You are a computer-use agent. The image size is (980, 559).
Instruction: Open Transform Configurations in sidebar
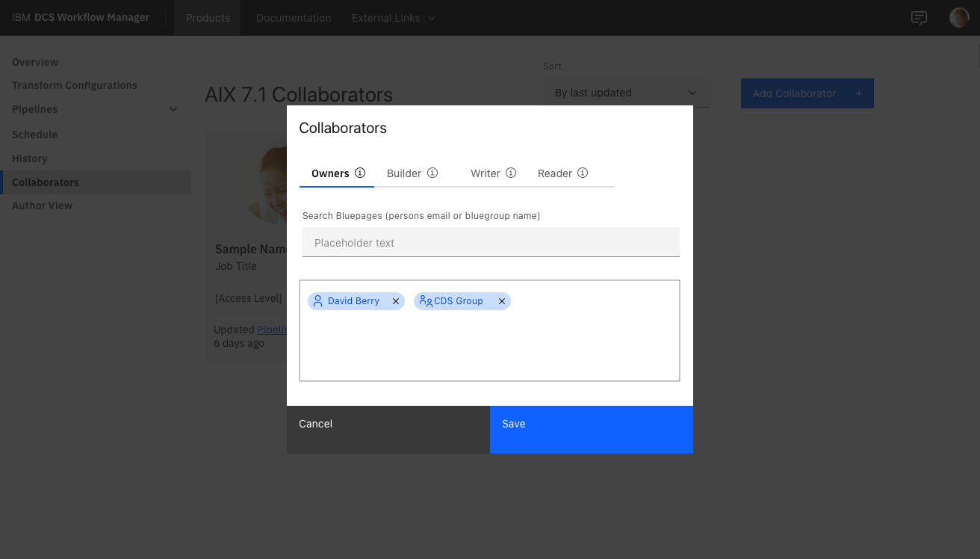click(75, 85)
